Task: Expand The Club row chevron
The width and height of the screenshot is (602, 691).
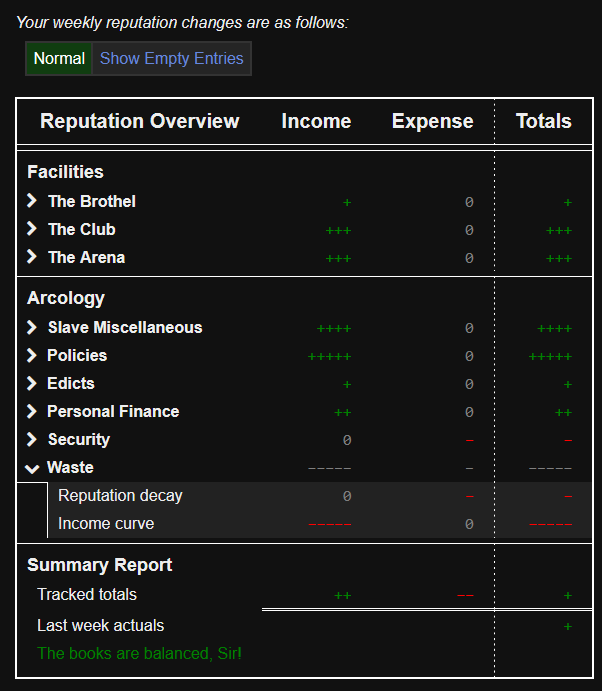Action: (x=32, y=230)
